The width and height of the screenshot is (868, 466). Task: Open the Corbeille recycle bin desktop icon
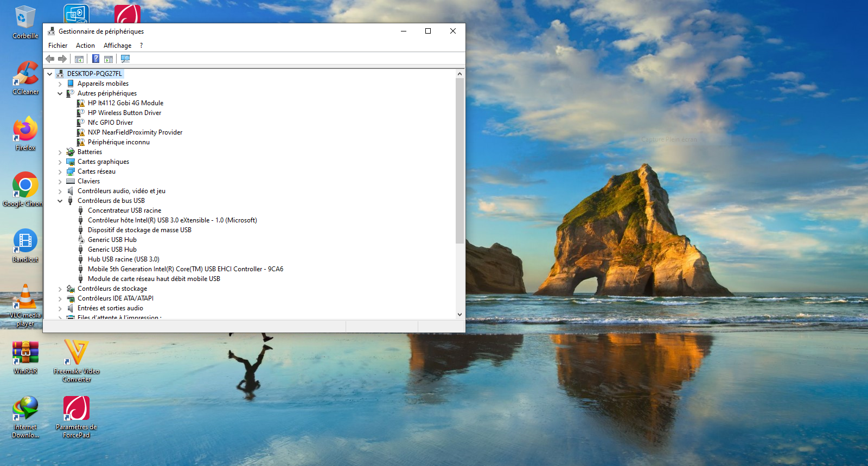pyautogui.click(x=25, y=22)
